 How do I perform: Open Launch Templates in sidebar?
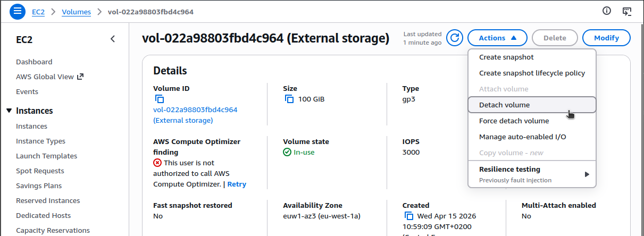[46, 156]
